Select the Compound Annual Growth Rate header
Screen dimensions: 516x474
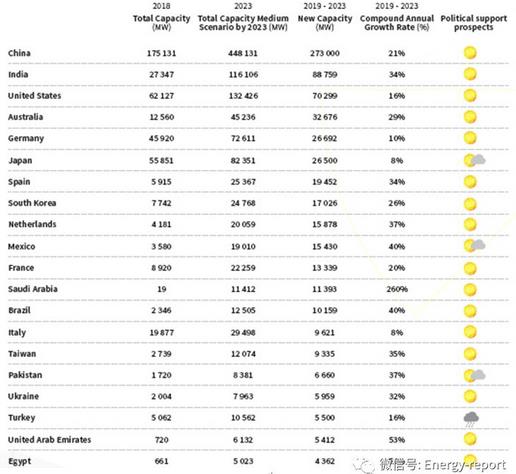(x=397, y=17)
